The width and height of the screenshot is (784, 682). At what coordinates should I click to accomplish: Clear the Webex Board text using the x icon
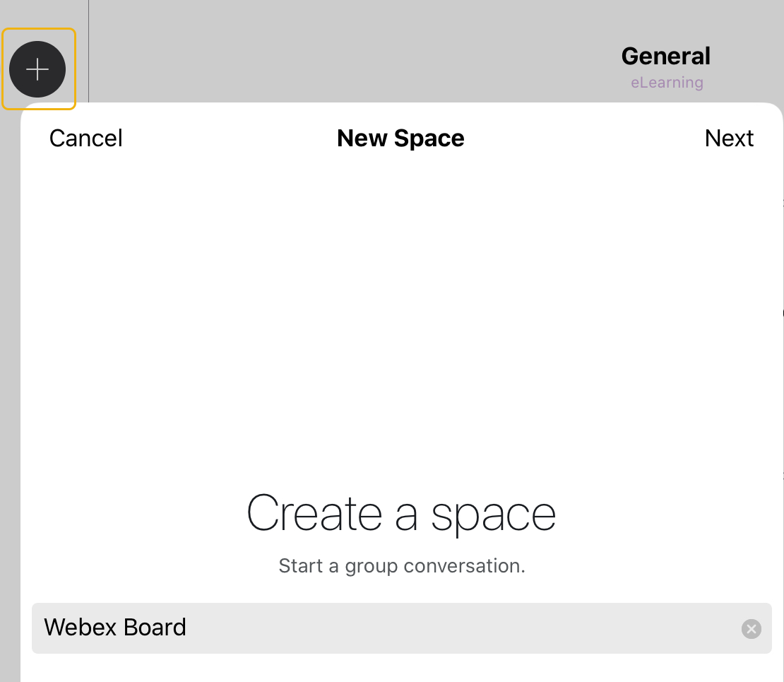[x=751, y=629]
